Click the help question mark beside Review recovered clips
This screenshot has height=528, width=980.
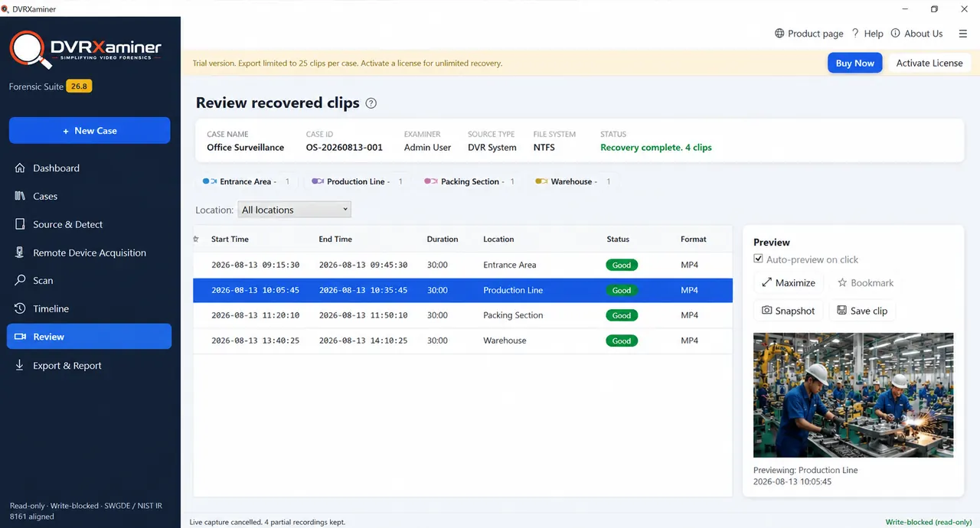(371, 103)
